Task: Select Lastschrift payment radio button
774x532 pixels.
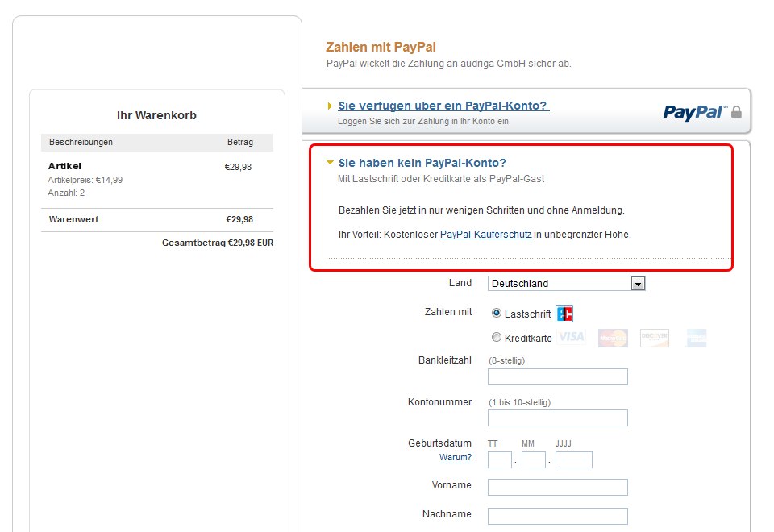Action: click(x=497, y=313)
